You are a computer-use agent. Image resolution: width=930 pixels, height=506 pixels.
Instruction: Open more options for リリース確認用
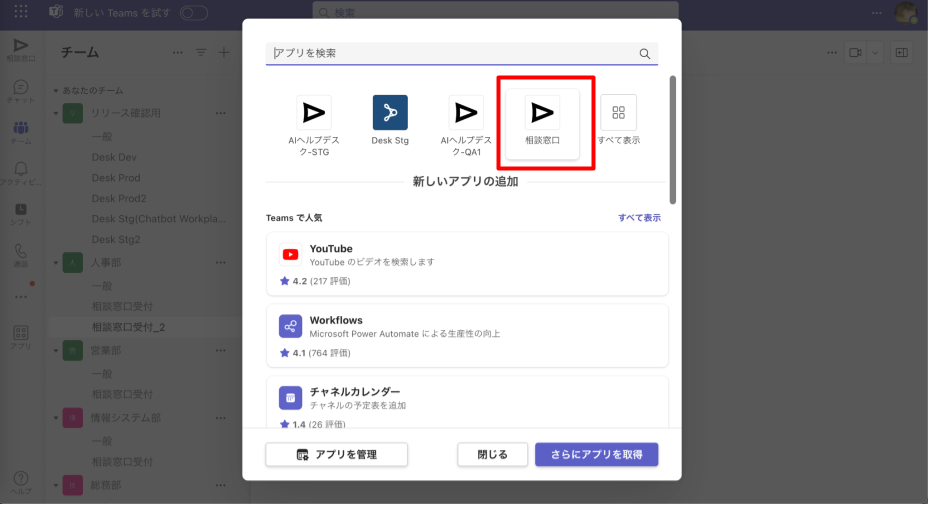click(x=221, y=113)
